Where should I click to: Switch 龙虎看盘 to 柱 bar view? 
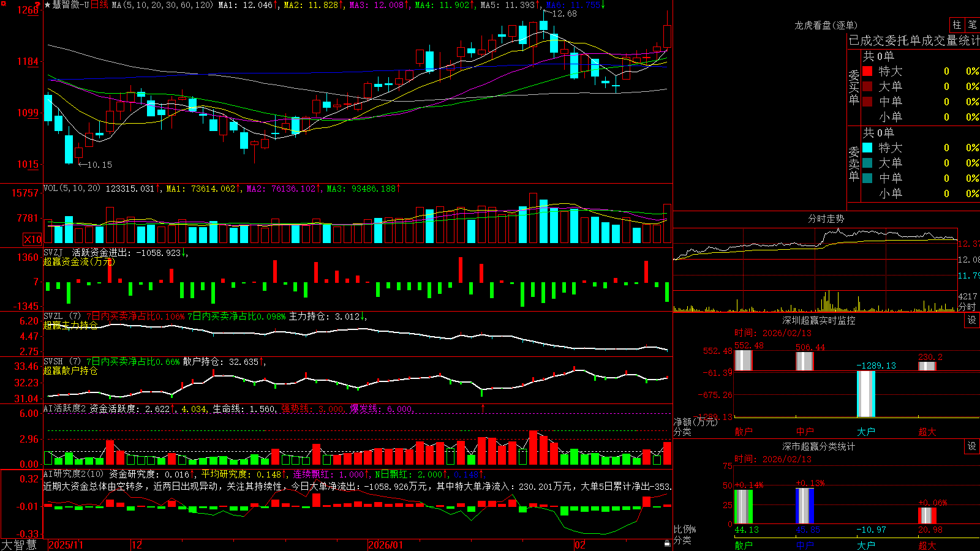point(957,24)
